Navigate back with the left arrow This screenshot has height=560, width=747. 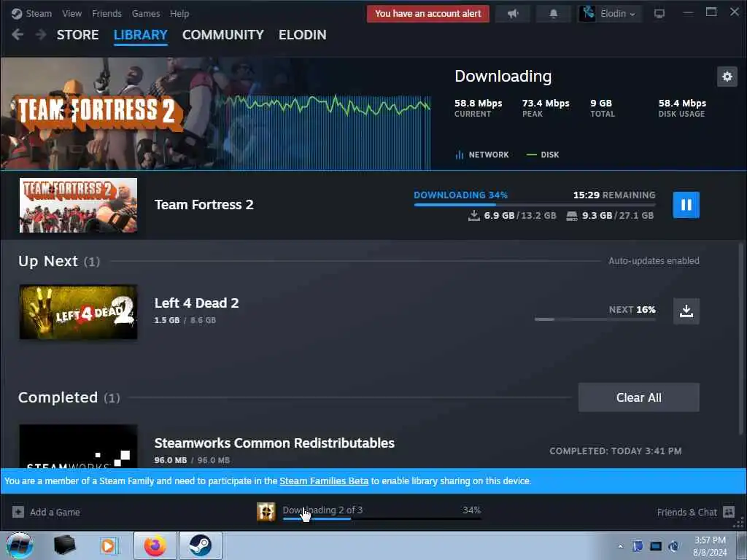tap(18, 35)
